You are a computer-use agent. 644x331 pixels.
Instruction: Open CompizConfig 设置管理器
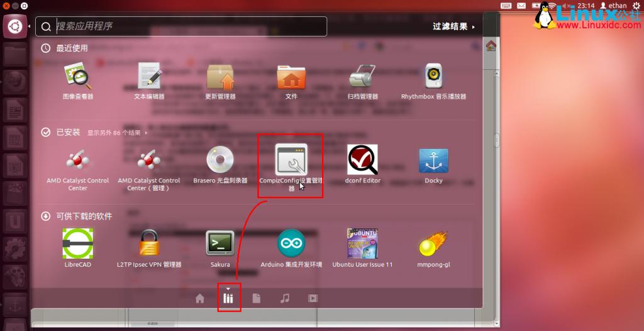pos(291,167)
